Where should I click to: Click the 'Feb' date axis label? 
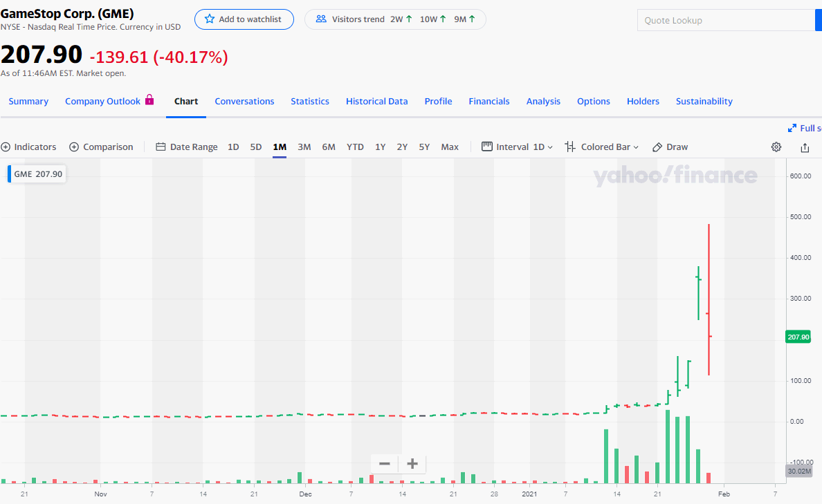coord(724,494)
